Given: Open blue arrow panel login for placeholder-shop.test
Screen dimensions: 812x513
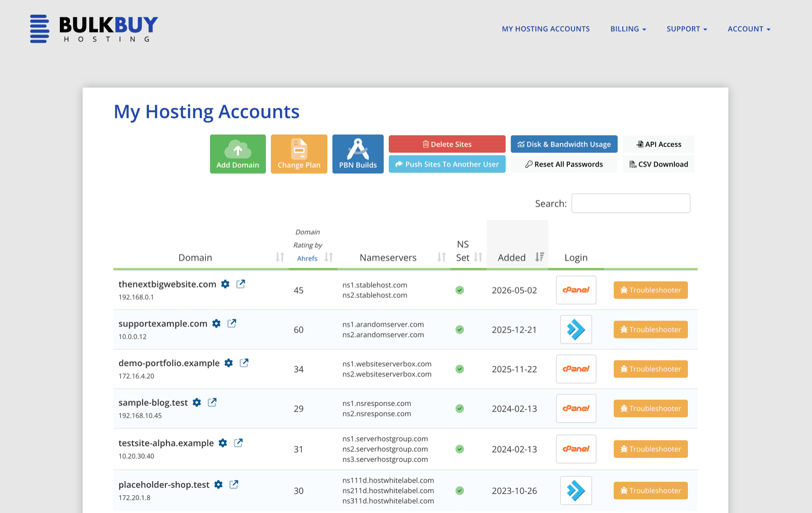Looking at the screenshot, I should click(576, 491).
